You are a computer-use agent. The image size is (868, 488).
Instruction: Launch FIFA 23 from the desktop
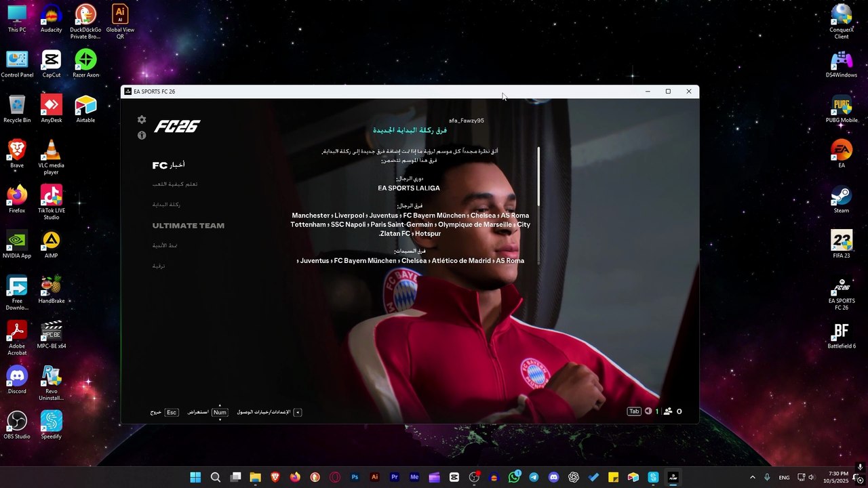point(842,245)
